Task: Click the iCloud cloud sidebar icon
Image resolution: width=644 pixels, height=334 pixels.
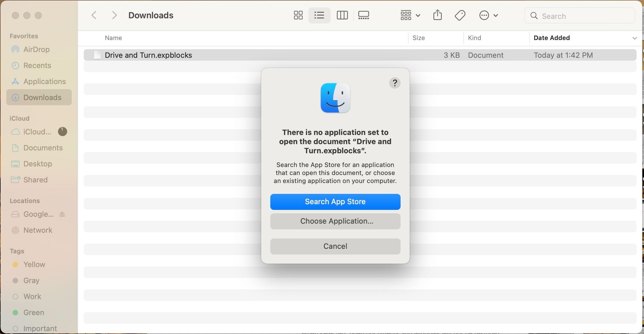Action: [15, 132]
